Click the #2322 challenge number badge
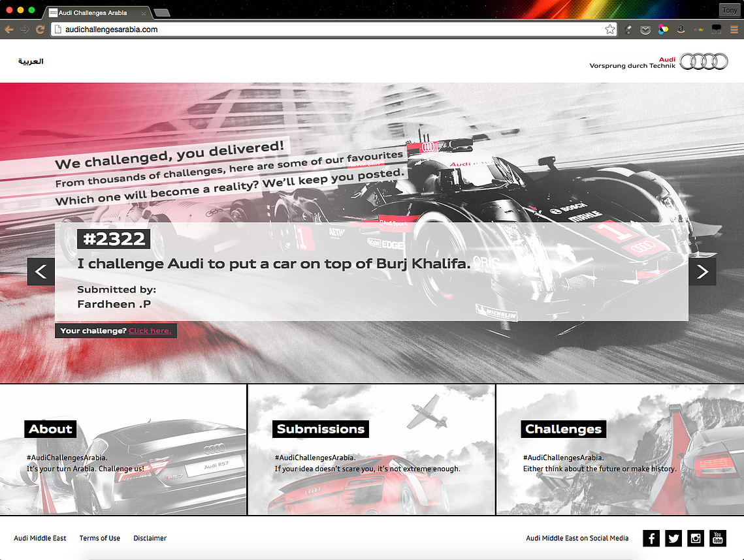744x560 pixels. (x=114, y=239)
